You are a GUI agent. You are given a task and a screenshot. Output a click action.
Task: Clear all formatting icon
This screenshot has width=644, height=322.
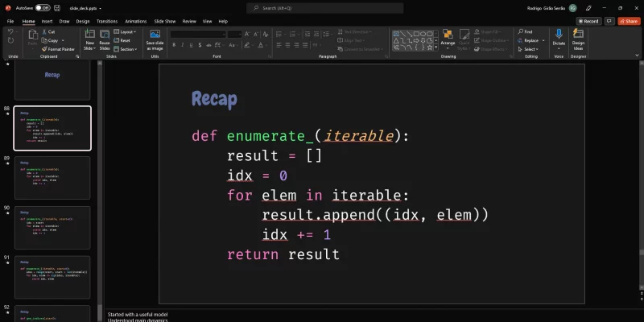pos(266,34)
